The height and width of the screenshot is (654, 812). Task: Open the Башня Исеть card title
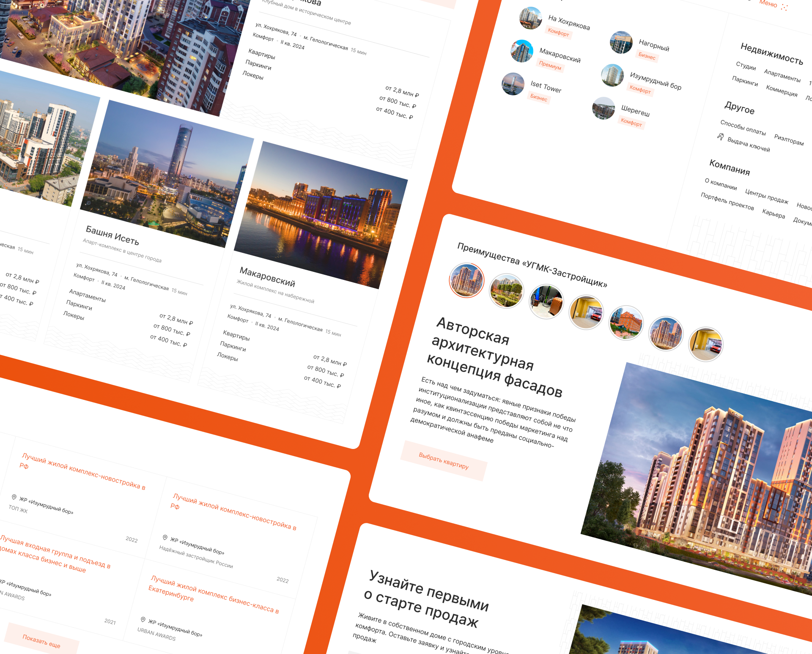click(112, 235)
